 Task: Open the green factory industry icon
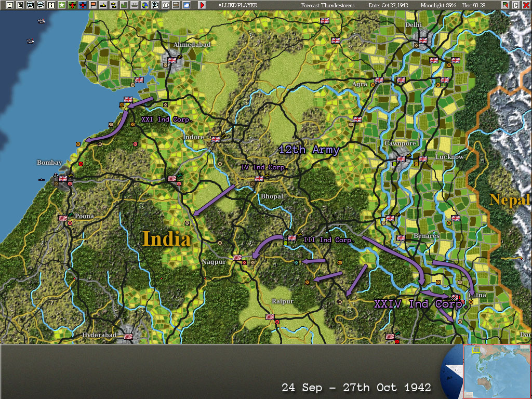[124, 5]
